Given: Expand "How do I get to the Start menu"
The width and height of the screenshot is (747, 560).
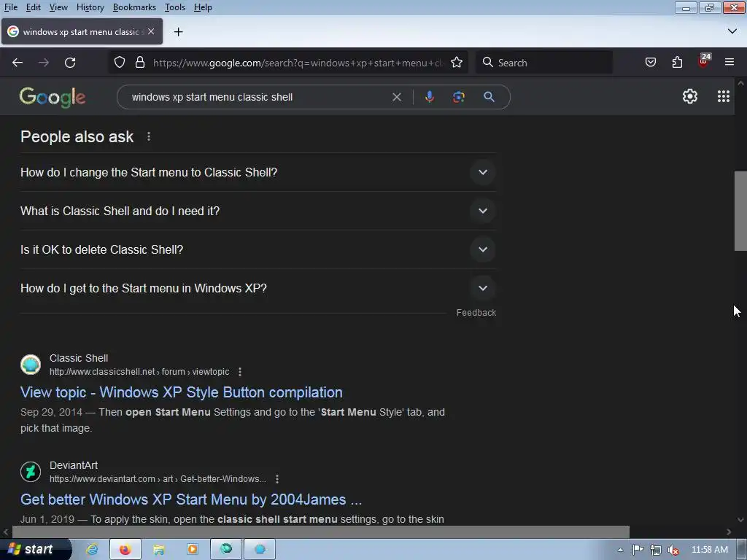Looking at the screenshot, I should tap(258, 288).
